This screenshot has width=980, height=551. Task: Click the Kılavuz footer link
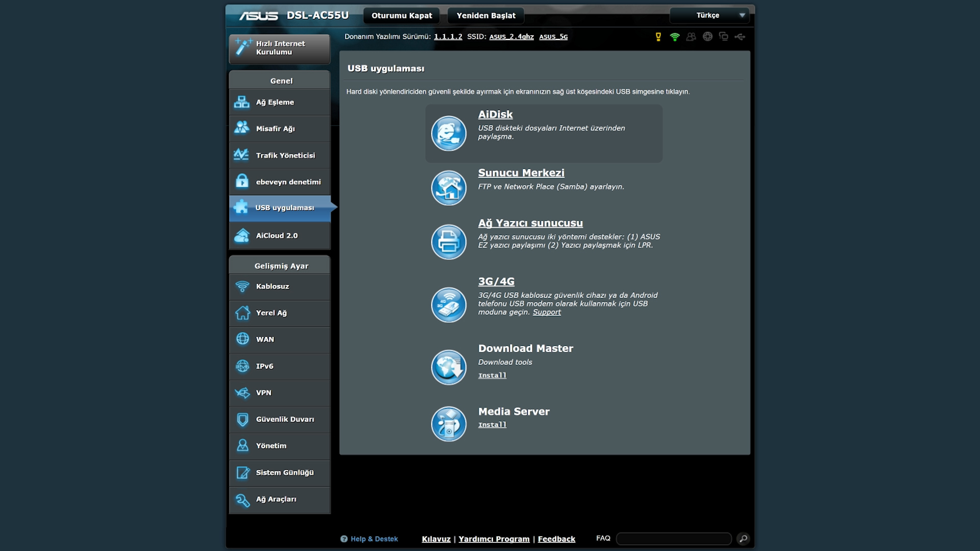(x=436, y=539)
